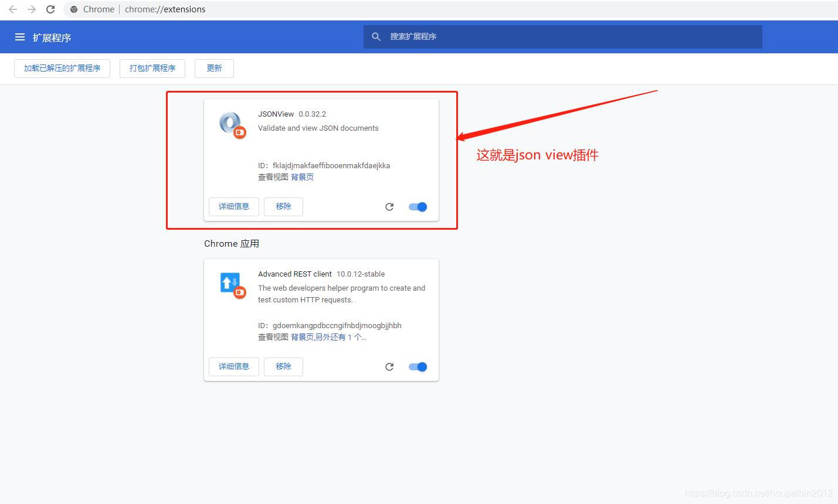
Task: Click 移除 to remove Advanced REST client
Action: (283, 366)
